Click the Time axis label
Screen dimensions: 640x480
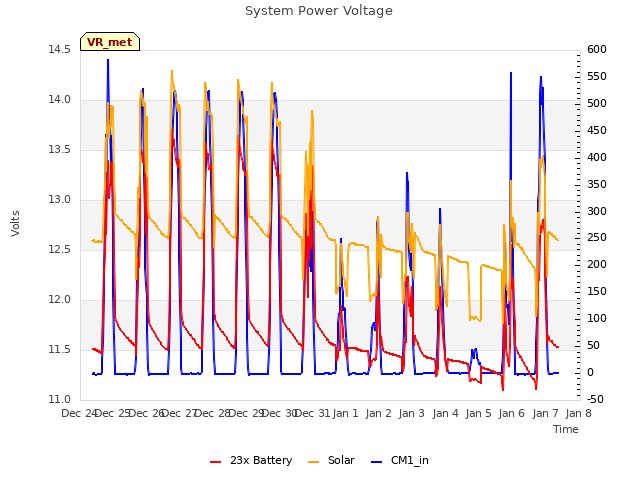coord(566,429)
